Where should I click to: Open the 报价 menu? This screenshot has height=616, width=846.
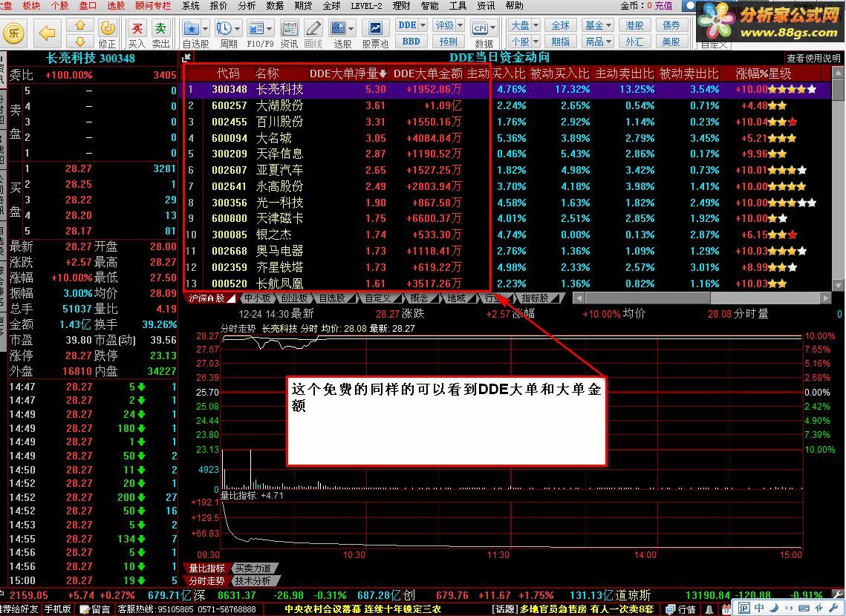(x=218, y=5)
